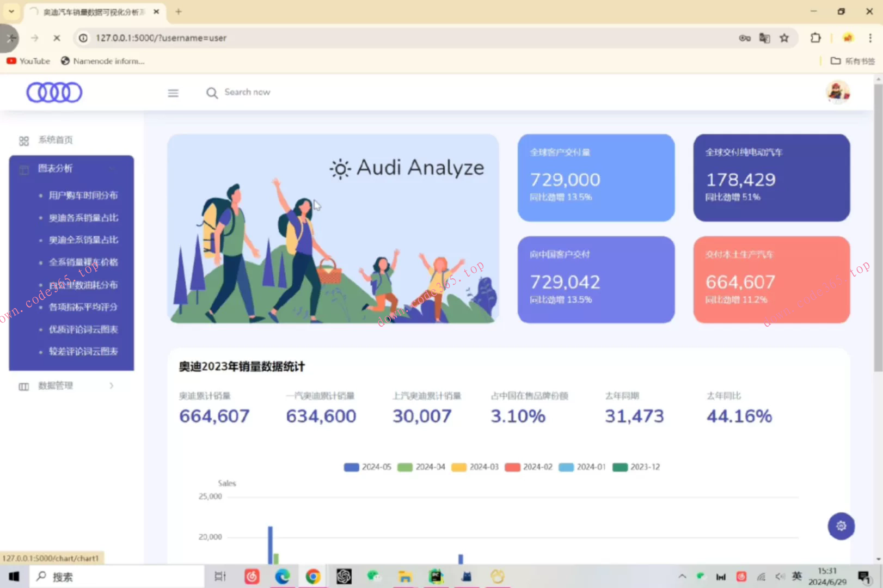Image resolution: width=883 pixels, height=588 pixels.
Task: Click the floating settings gear on the chart
Action: 841,526
